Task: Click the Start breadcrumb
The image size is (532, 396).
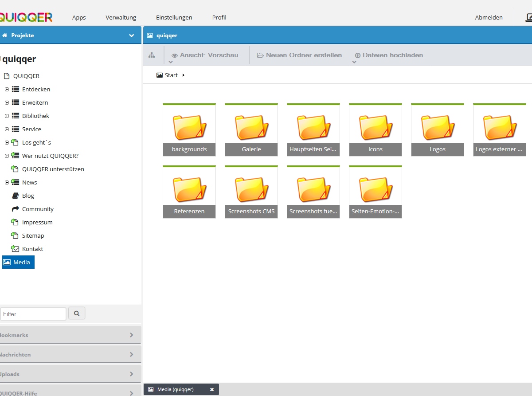Action: tap(171, 75)
